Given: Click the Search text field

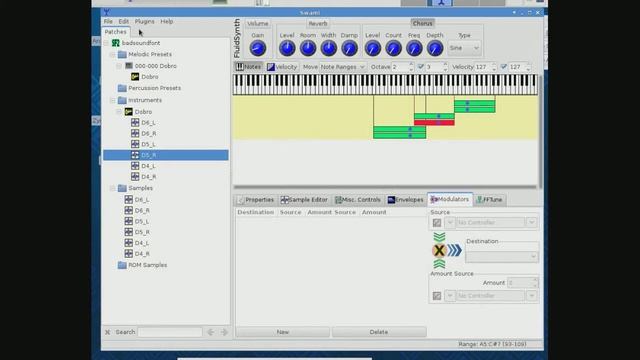Looking at the screenshot, I should pyautogui.click(x=170, y=332).
